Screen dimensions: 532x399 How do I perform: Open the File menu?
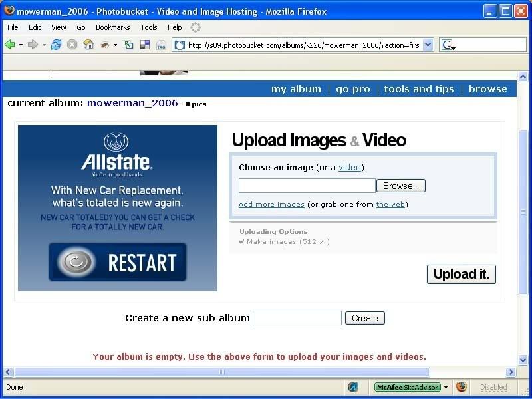coord(13,27)
